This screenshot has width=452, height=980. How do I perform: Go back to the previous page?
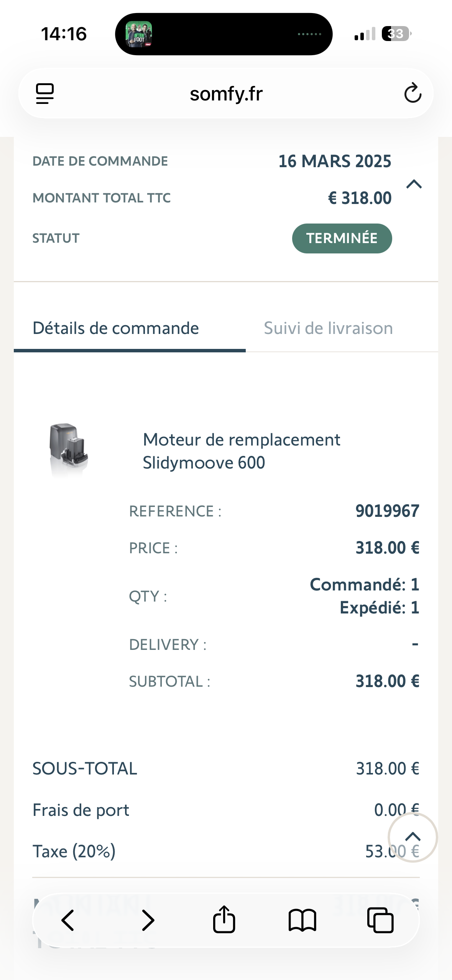coord(68,920)
